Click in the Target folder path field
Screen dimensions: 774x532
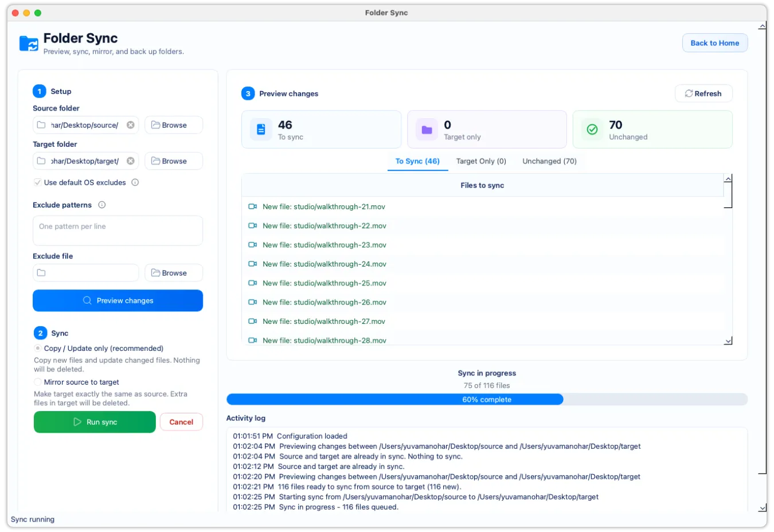86,161
